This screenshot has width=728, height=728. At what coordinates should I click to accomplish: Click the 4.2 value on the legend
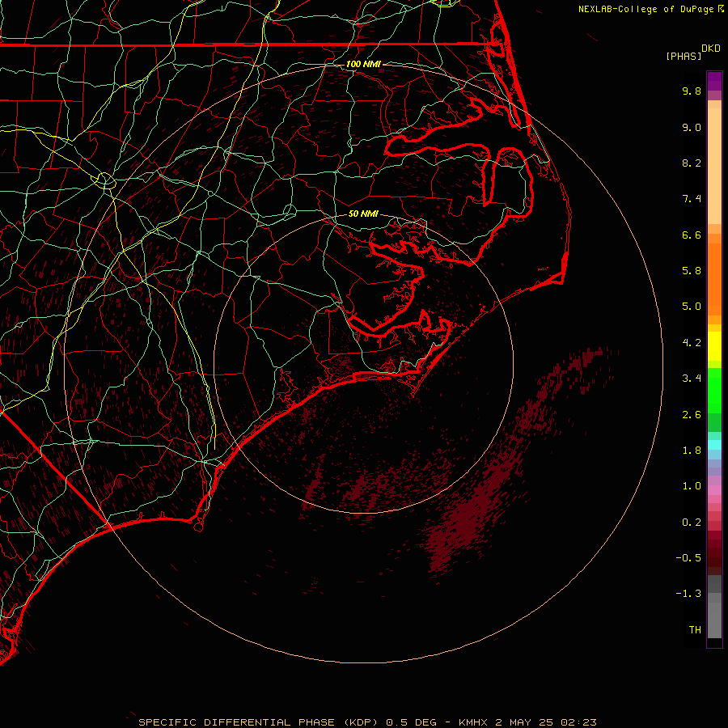pyautogui.click(x=692, y=343)
